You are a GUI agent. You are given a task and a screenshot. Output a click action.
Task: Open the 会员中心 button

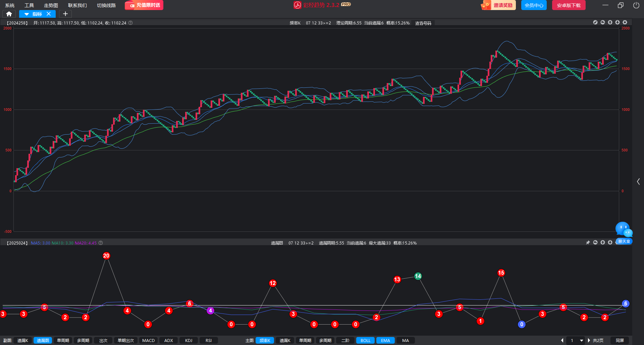click(x=534, y=5)
